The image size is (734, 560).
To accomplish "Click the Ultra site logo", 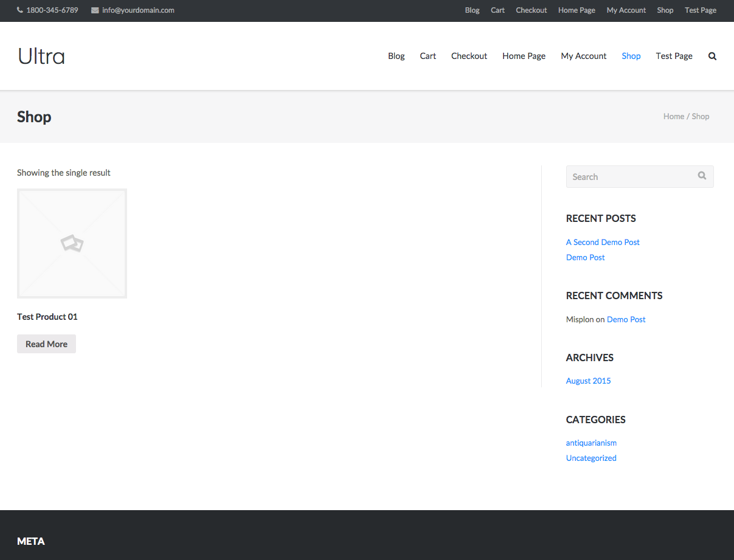I will [41, 57].
